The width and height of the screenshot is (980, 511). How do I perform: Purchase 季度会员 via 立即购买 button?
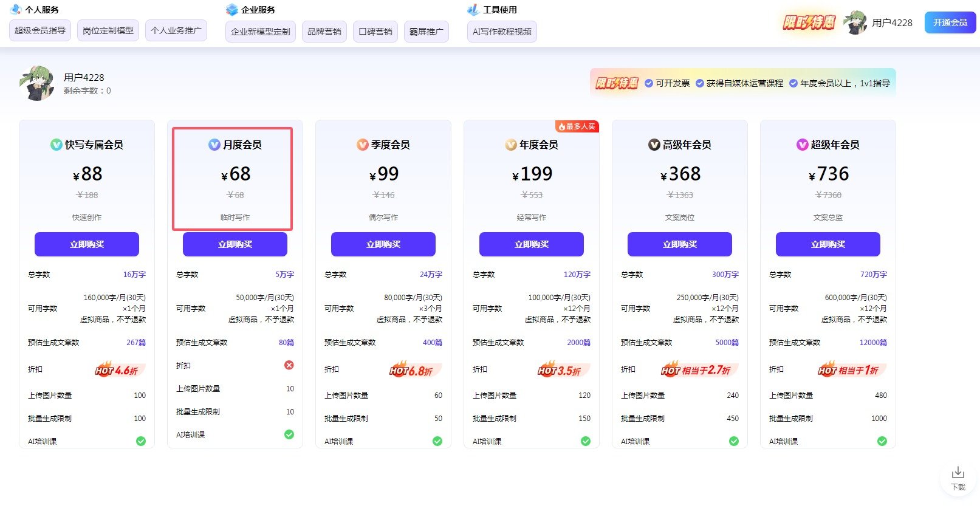point(383,244)
